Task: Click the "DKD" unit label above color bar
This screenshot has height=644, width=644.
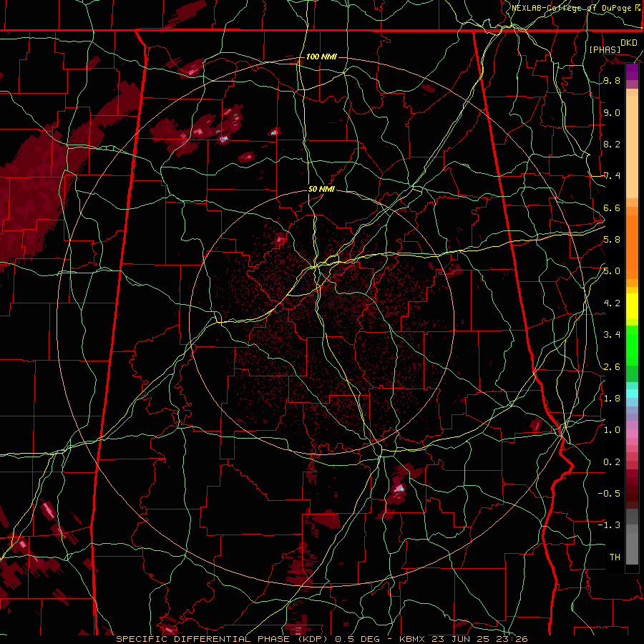Action: pos(629,43)
